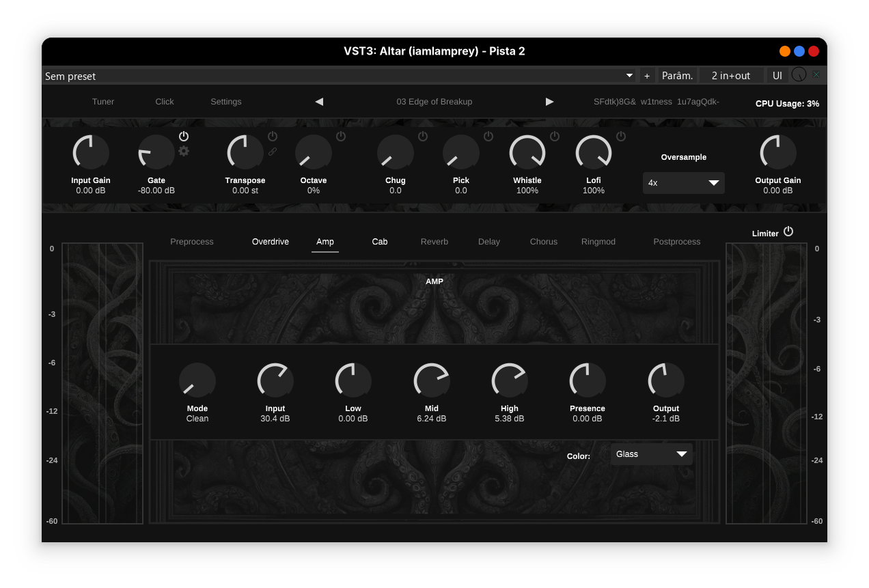The image size is (869, 588).
Task: Toggle the Gate power button
Action: pyautogui.click(x=184, y=137)
